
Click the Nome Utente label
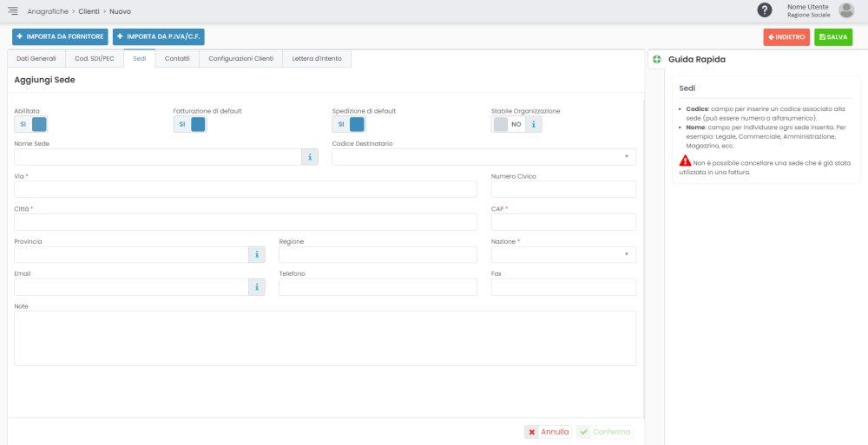click(x=807, y=7)
